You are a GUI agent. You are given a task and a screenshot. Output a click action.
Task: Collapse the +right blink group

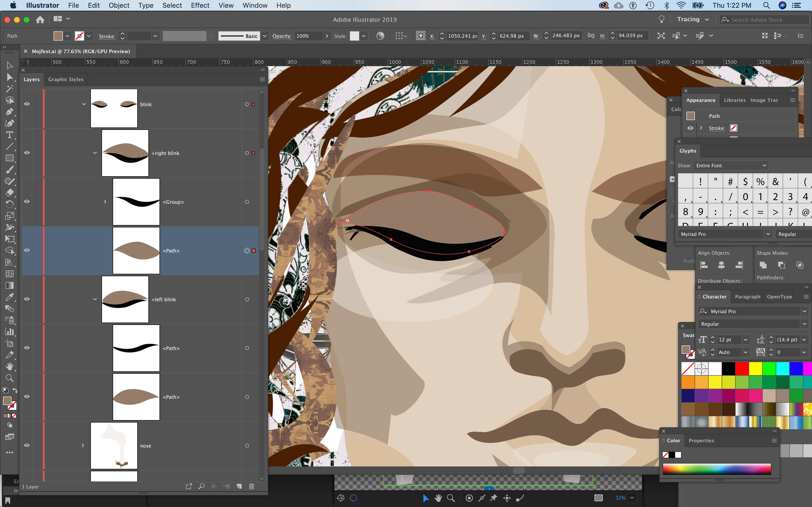(95, 153)
